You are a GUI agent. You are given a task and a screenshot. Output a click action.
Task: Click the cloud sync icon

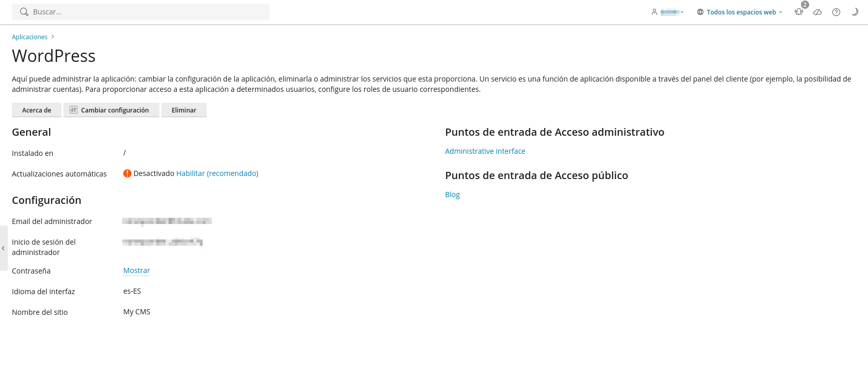coord(817,12)
